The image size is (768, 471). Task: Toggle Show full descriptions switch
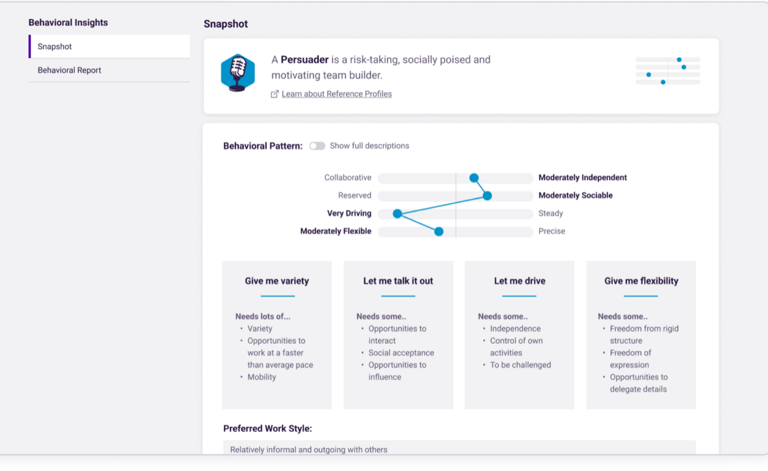coord(317,146)
